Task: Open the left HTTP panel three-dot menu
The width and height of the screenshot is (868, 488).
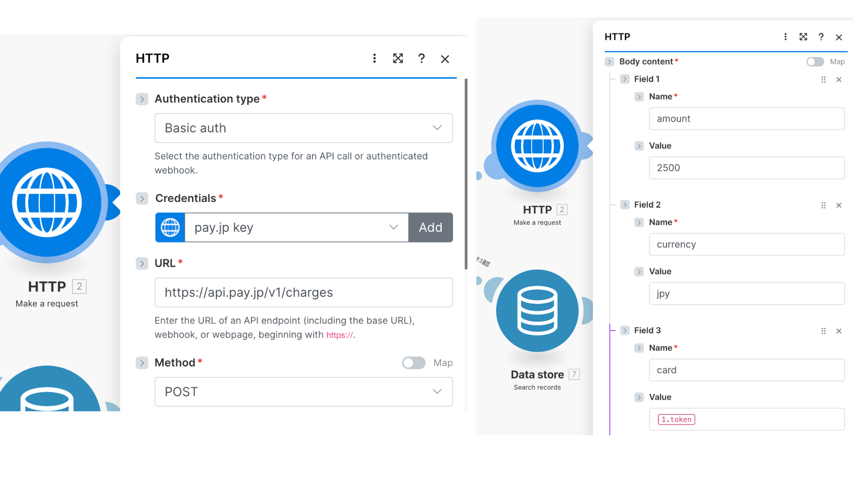Action: 374,58
